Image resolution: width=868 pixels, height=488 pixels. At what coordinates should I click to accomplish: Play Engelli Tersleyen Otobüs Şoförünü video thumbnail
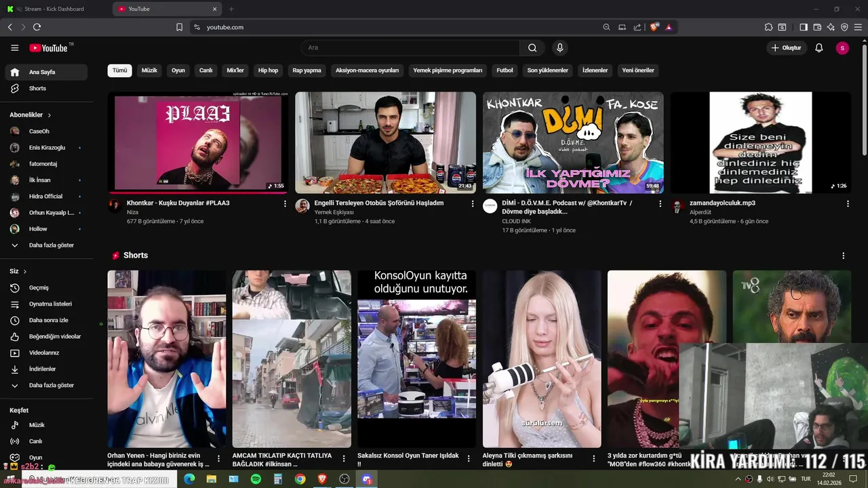click(x=385, y=143)
